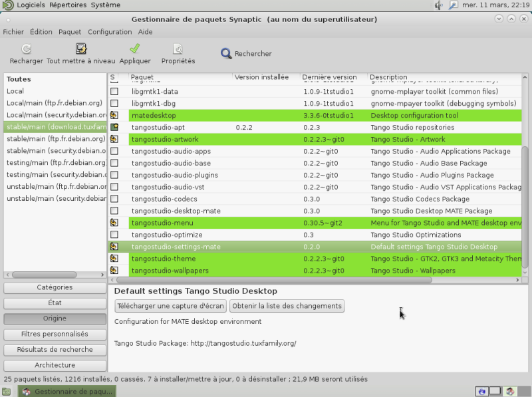Viewport: 532px width, 397px height.
Task: Click the date and time clock
Action: [x=495, y=5]
